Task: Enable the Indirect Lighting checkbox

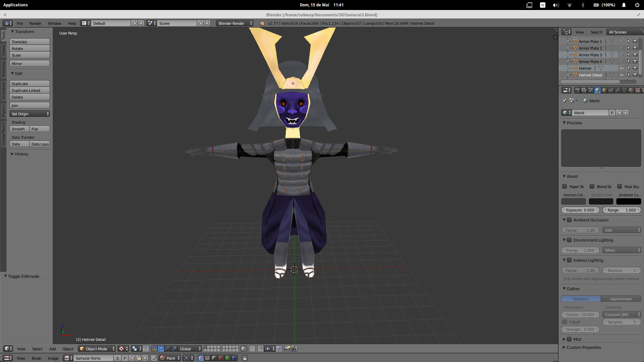Action: tap(569, 260)
